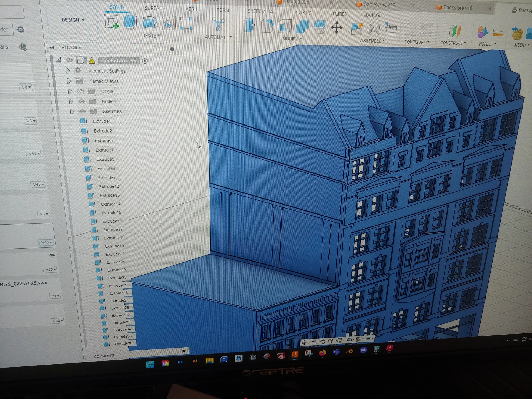Screen dimensions: 532x399
Task: Expand the Named Views tree node
Action: (x=69, y=81)
